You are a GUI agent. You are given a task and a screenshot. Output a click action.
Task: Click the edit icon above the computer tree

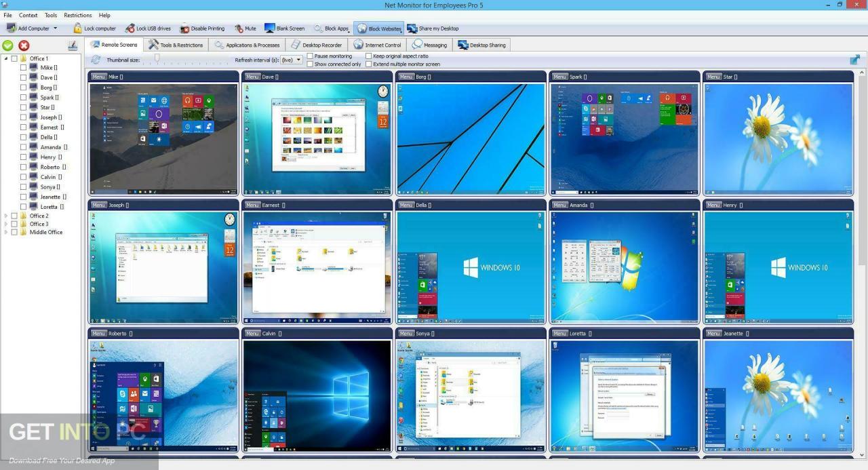coord(73,45)
